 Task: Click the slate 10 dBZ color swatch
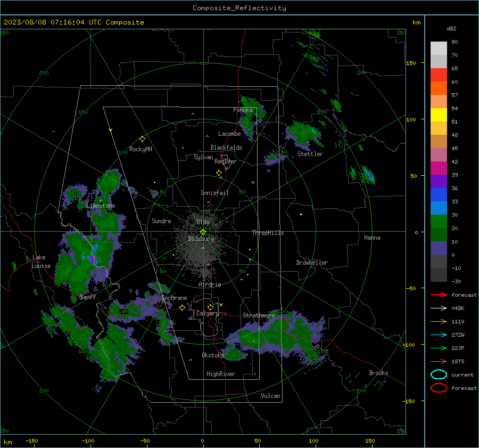439,248
